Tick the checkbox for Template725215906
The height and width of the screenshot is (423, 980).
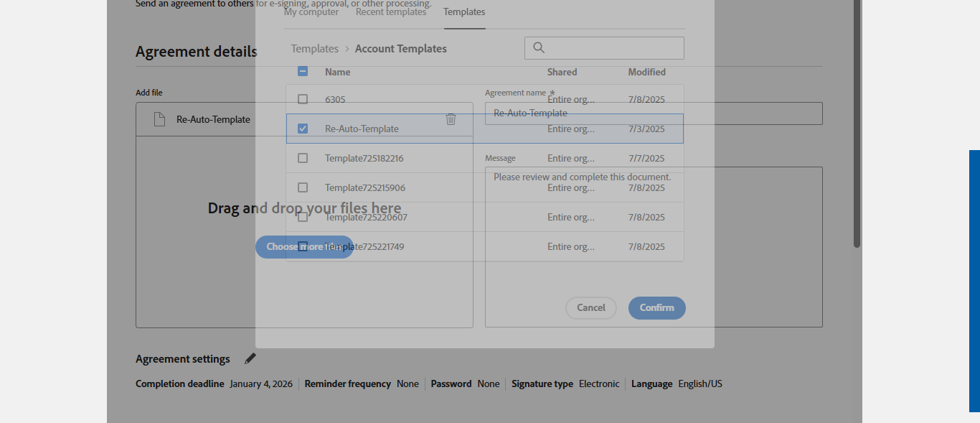coord(303,187)
